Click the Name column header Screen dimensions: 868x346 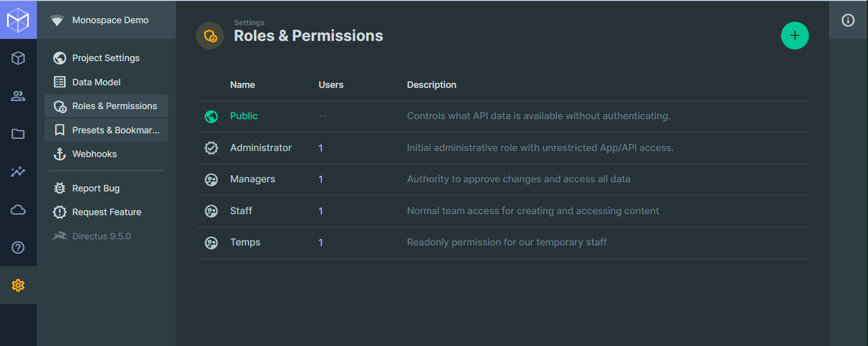tap(243, 85)
